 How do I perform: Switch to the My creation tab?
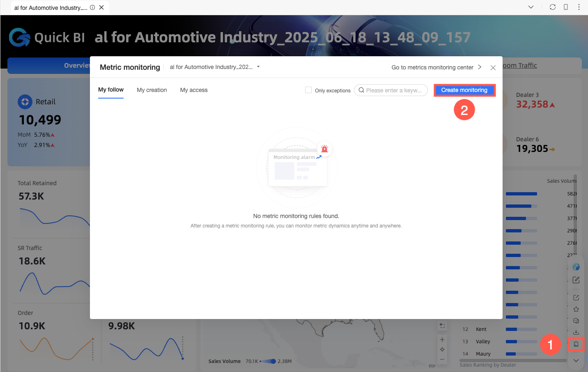152,90
